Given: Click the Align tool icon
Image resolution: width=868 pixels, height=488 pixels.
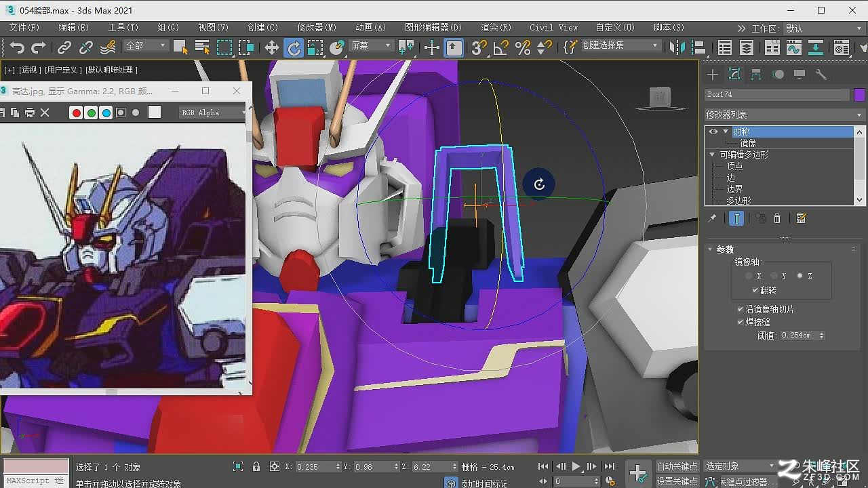Looking at the screenshot, I should pos(699,47).
